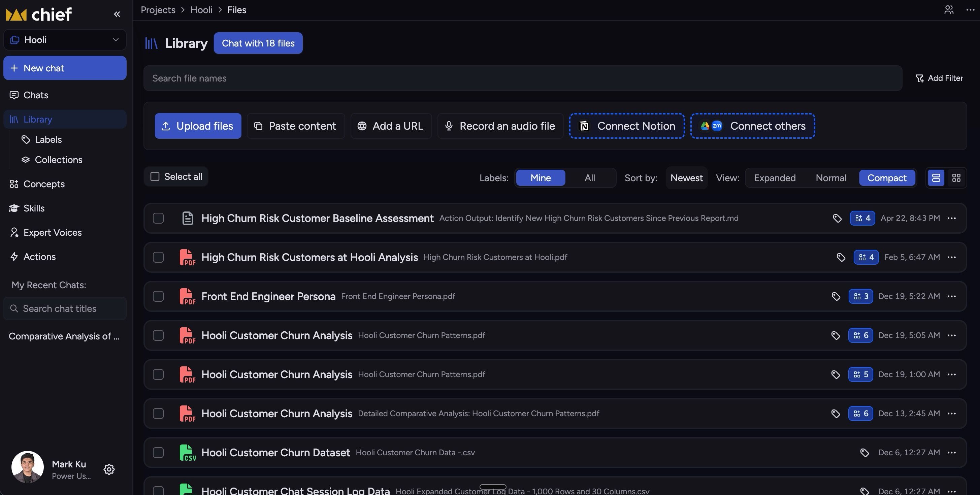Click Connect Notion button
This screenshot has height=495, width=980.
627,126
